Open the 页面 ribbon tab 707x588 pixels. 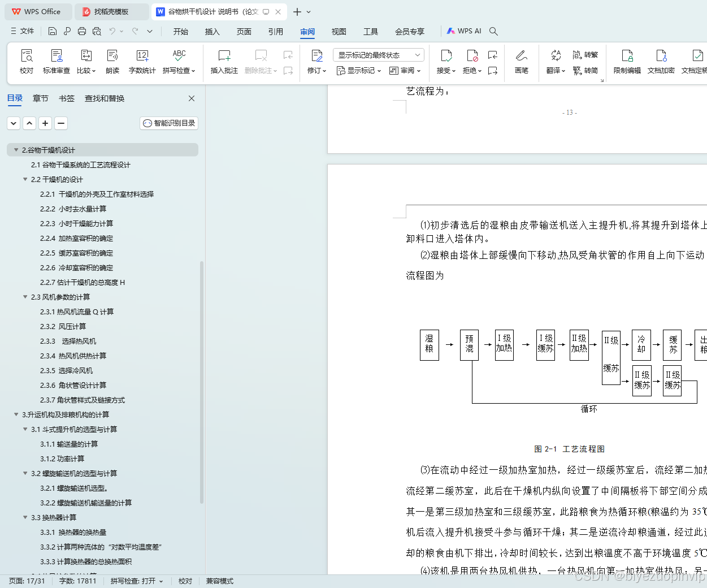pyautogui.click(x=244, y=32)
